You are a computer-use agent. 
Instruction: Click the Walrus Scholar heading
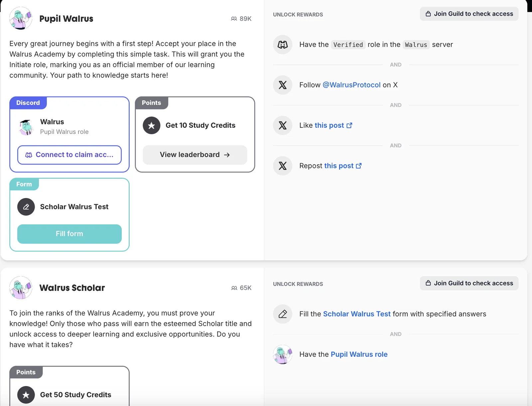point(72,288)
